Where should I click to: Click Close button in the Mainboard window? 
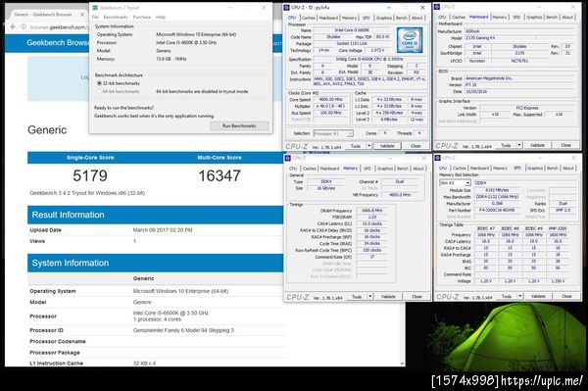[x=565, y=145]
